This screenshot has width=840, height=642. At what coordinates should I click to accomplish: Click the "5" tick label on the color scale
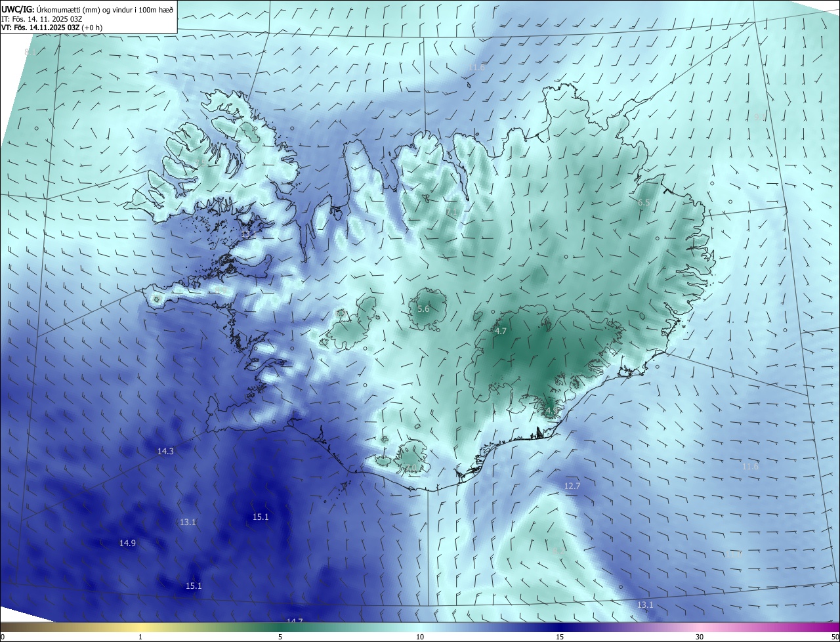(x=280, y=637)
